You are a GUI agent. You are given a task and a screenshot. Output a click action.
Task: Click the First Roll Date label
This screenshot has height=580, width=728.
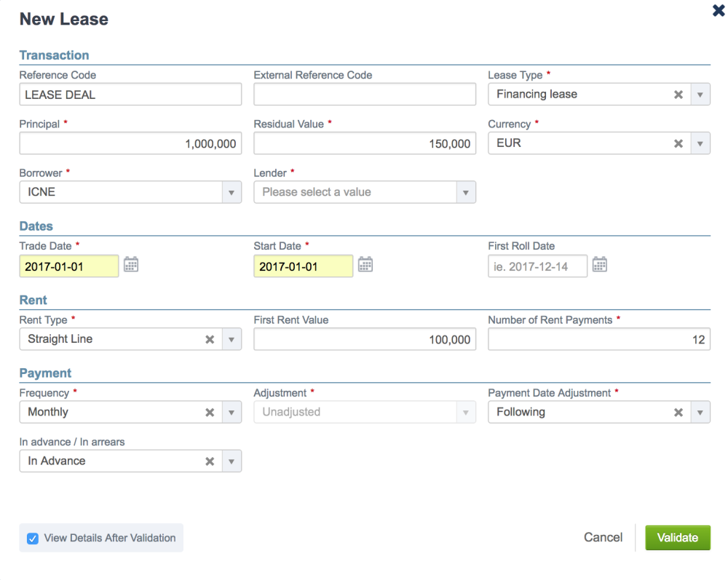click(521, 246)
